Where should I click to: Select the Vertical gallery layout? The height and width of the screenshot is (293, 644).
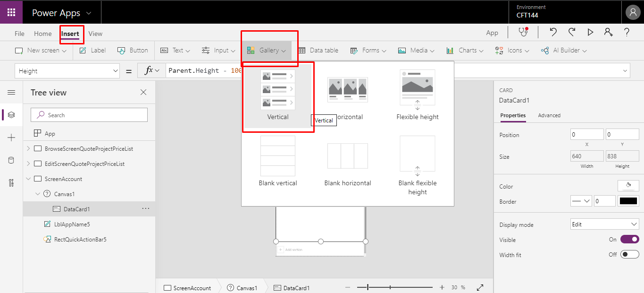click(278, 95)
